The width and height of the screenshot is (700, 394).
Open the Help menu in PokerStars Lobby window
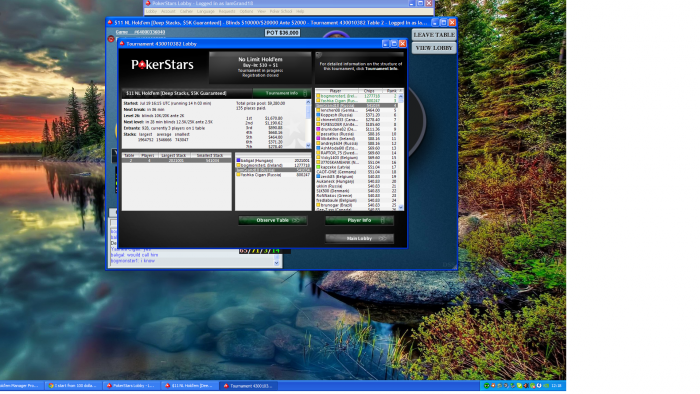tap(300, 11)
